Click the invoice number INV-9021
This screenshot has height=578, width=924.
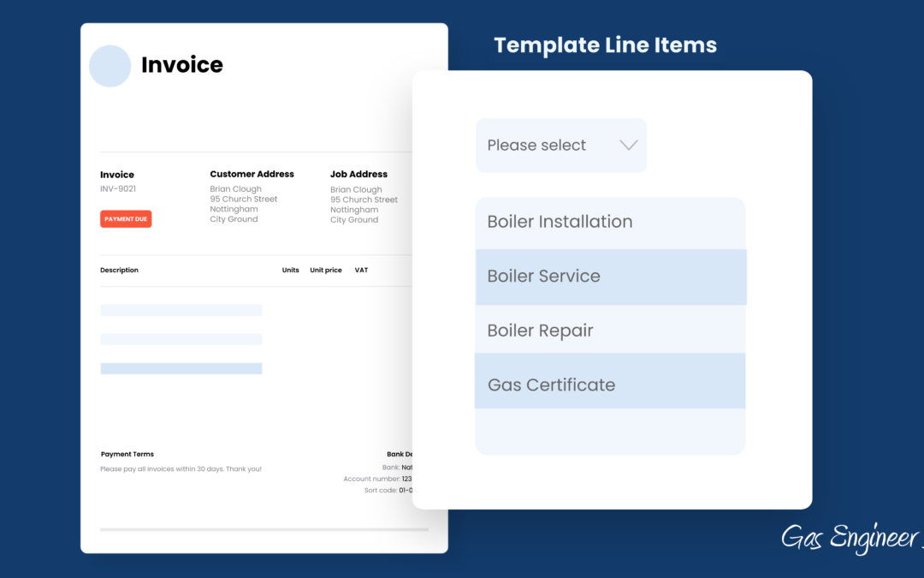(x=118, y=188)
